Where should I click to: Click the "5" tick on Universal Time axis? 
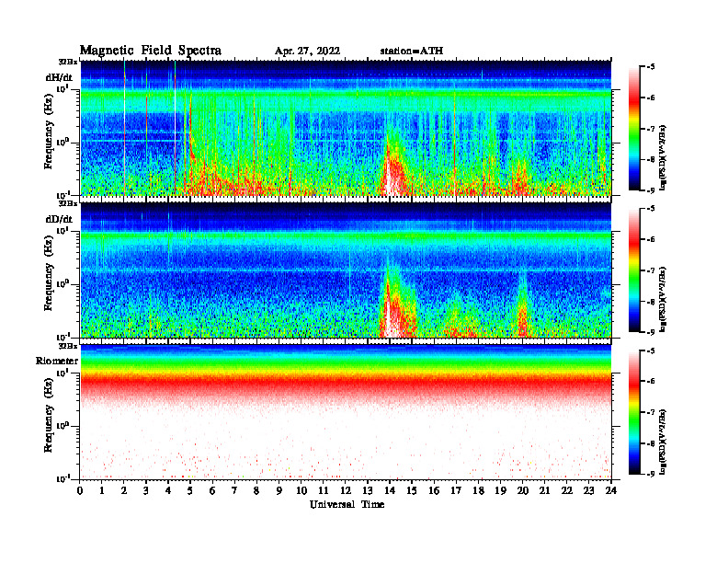pos(190,490)
